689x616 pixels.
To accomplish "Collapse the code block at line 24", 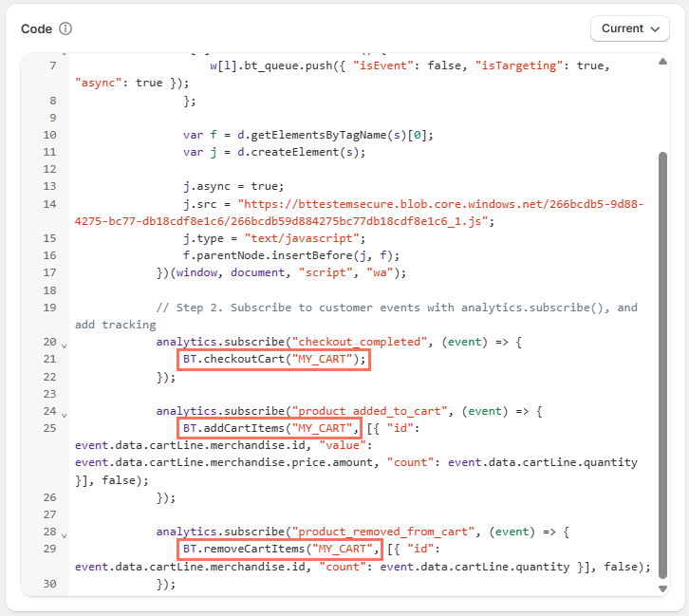I will point(64,414).
